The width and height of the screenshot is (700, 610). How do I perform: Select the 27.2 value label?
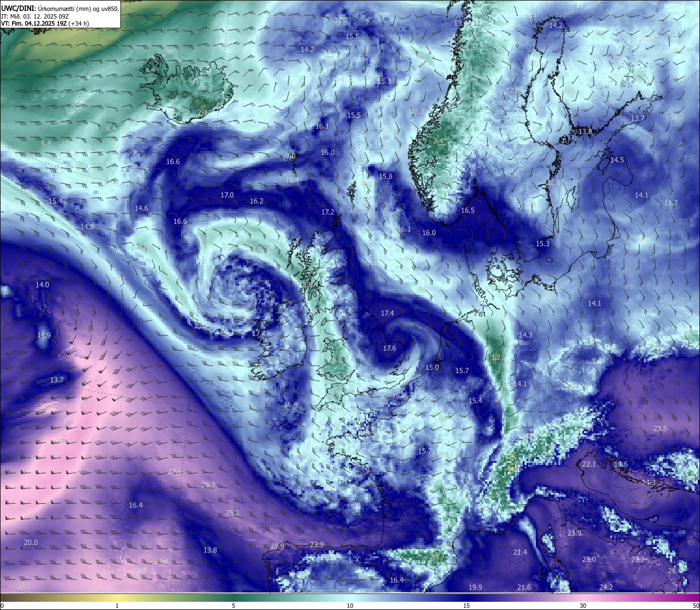coord(638,560)
